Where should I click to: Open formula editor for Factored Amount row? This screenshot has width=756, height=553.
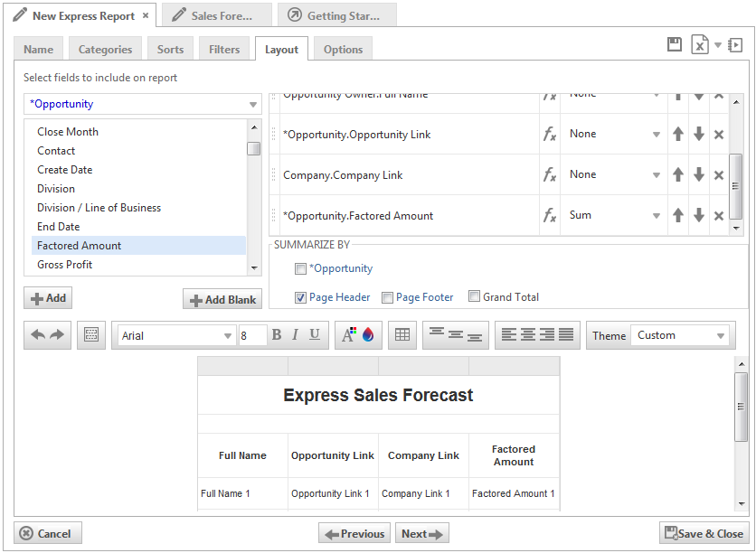550,215
